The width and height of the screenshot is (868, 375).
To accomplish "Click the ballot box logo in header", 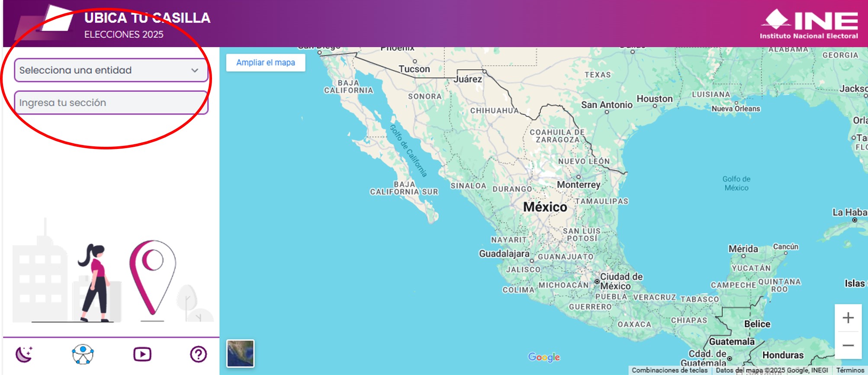I will point(44,23).
